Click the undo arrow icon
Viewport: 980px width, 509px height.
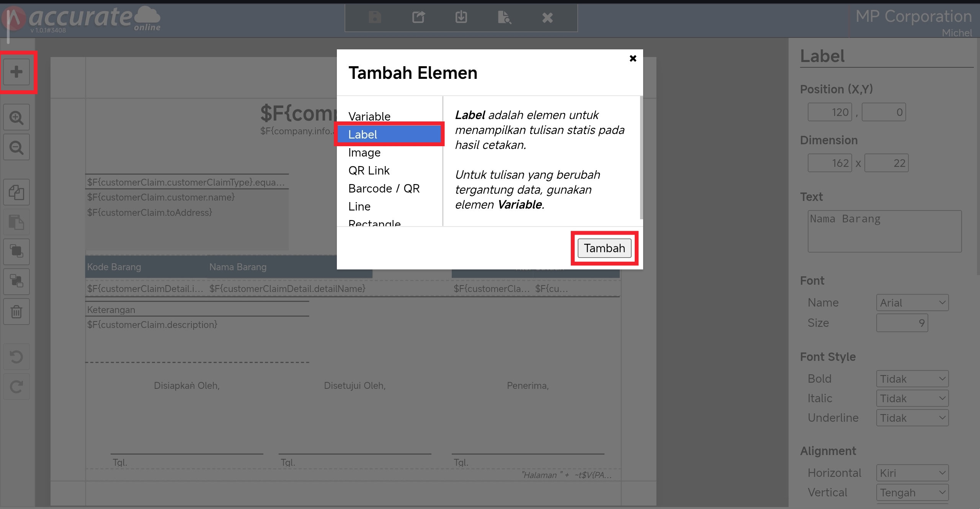tap(16, 357)
